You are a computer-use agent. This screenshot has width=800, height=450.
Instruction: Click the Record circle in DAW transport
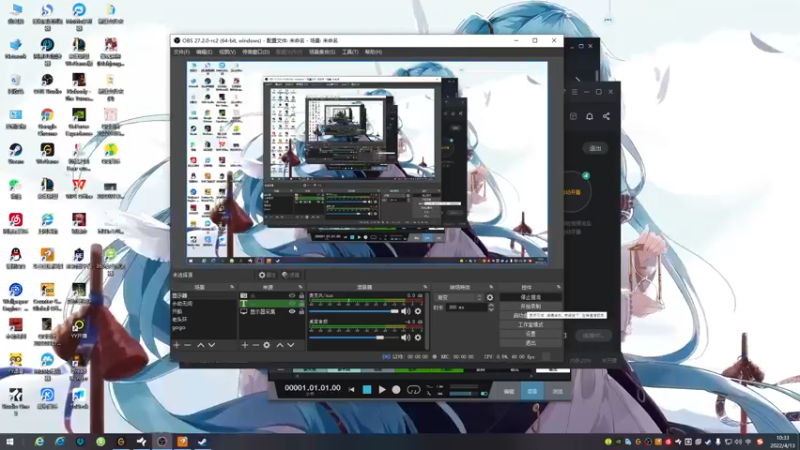(x=396, y=390)
